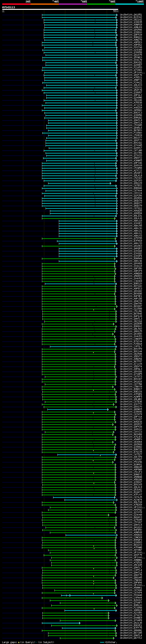
Task: Select the label UniRef100_P93706
Action: click(131, 47)
